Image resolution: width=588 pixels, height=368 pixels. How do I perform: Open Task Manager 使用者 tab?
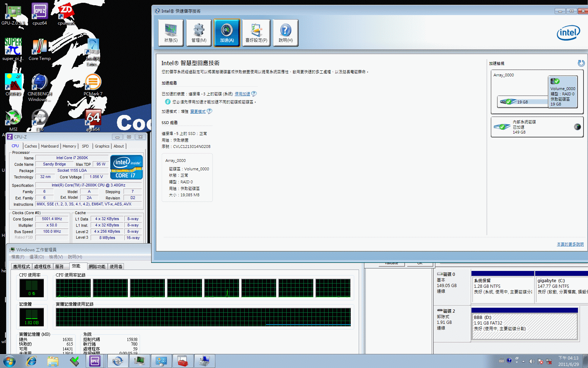point(116,267)
